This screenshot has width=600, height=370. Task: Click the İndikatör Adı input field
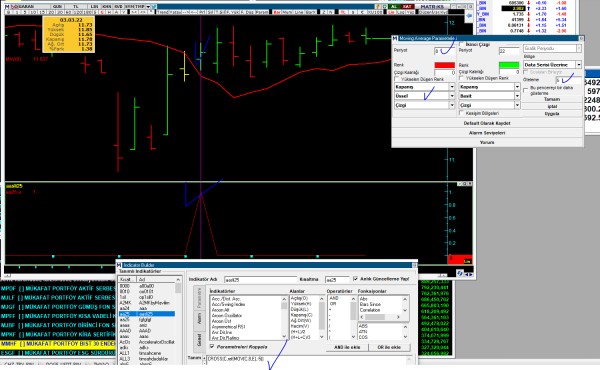[x=260, y=280]
